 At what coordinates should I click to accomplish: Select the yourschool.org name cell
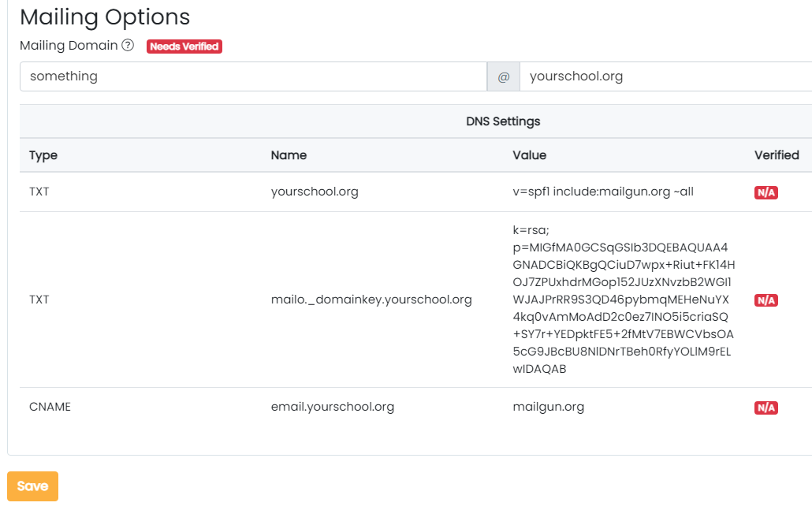(315, 192)
